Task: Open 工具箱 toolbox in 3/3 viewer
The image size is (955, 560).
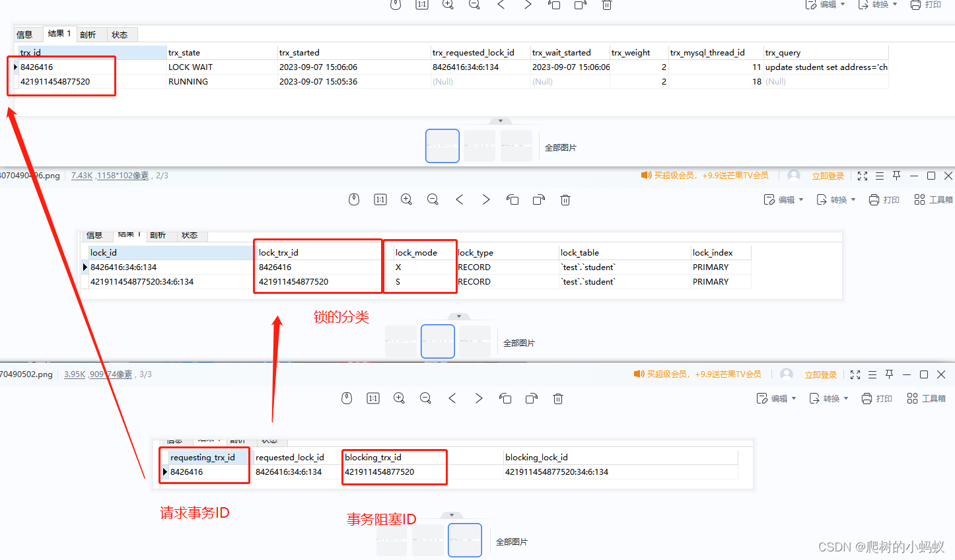Action: pyautogui.click(x=926, y=398)
